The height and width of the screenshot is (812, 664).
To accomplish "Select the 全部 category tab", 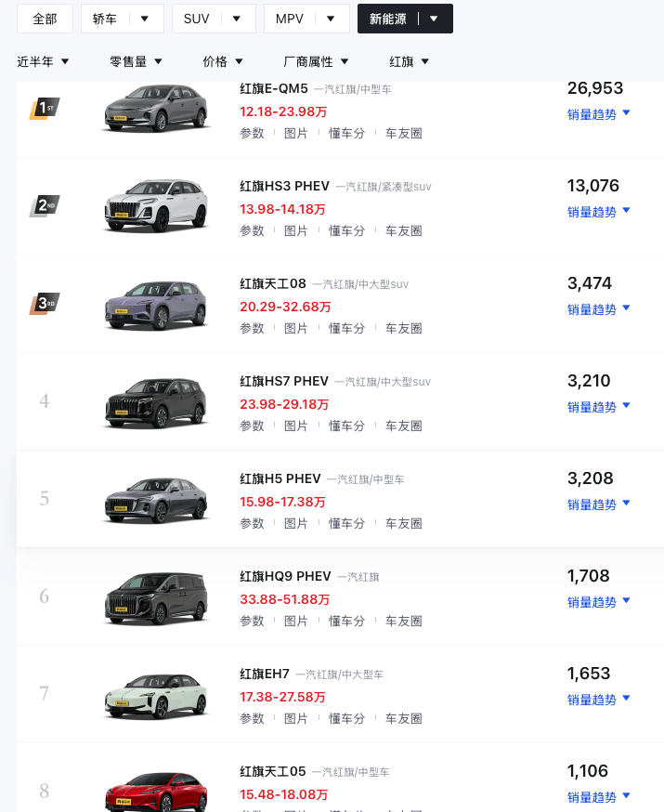I will pos(45,19).
